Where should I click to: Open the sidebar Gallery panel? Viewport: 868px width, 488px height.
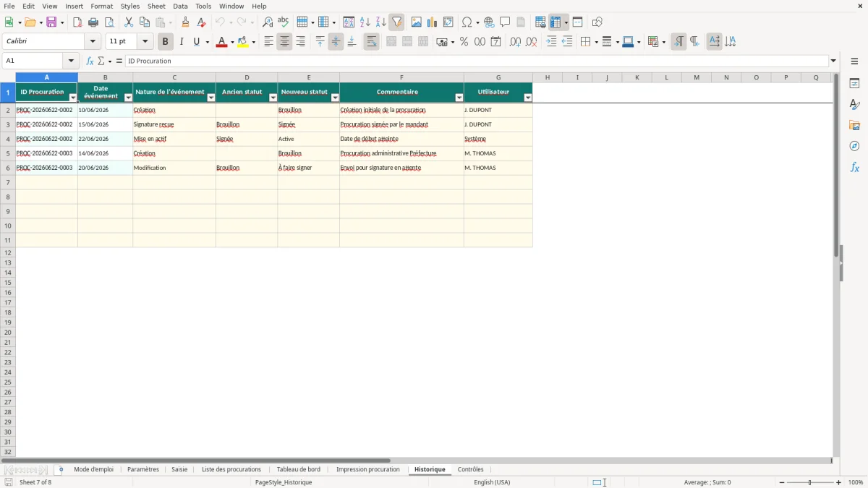pyautogui.click(x=854, y=125)
